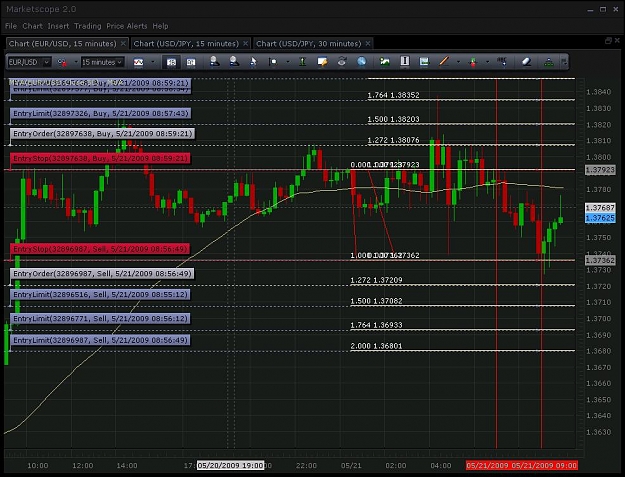Open the toolbar overflow options at far right

coord(564,62)
